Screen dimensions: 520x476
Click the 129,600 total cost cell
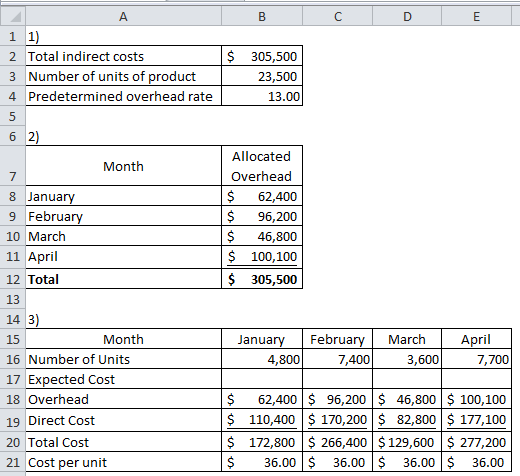407,442
